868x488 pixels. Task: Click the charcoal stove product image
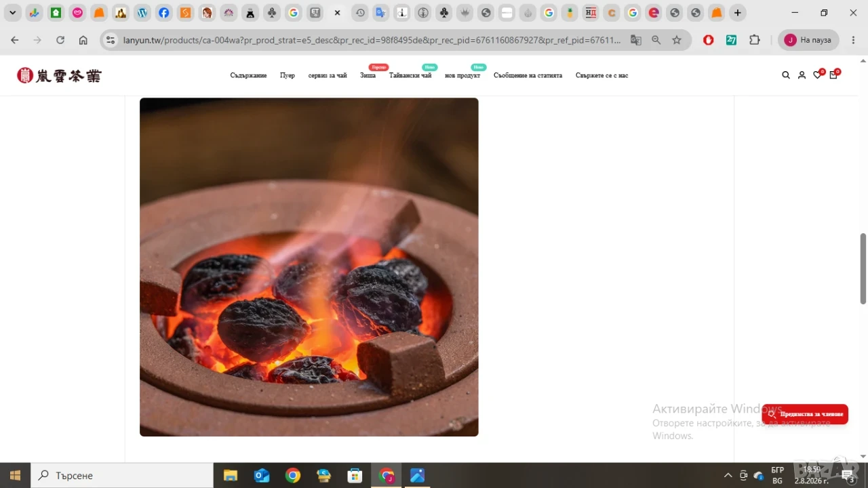[309, 267]
